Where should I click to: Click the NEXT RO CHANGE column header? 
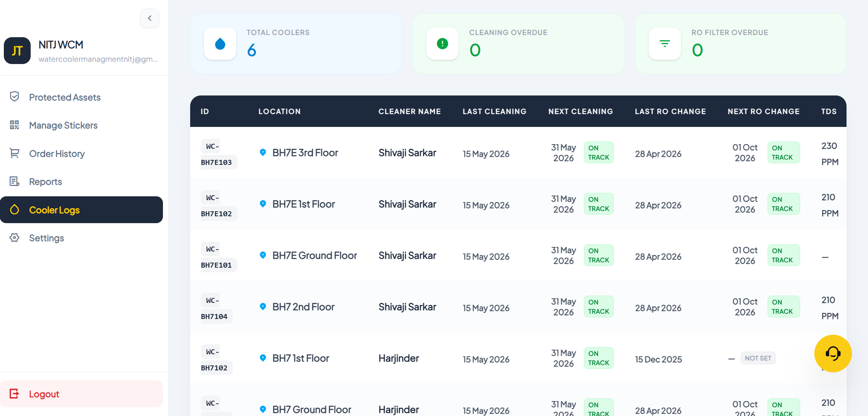coord(764,111)
